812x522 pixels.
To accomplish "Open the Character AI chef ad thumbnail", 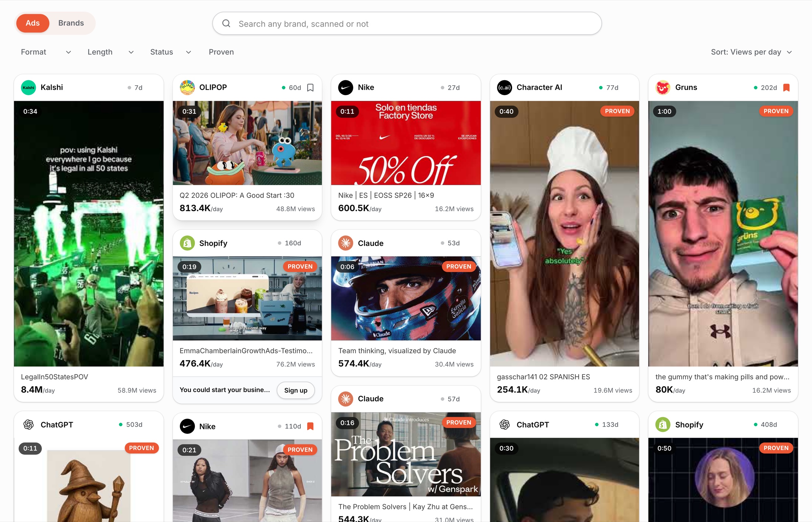I will (x=565, y=233).
